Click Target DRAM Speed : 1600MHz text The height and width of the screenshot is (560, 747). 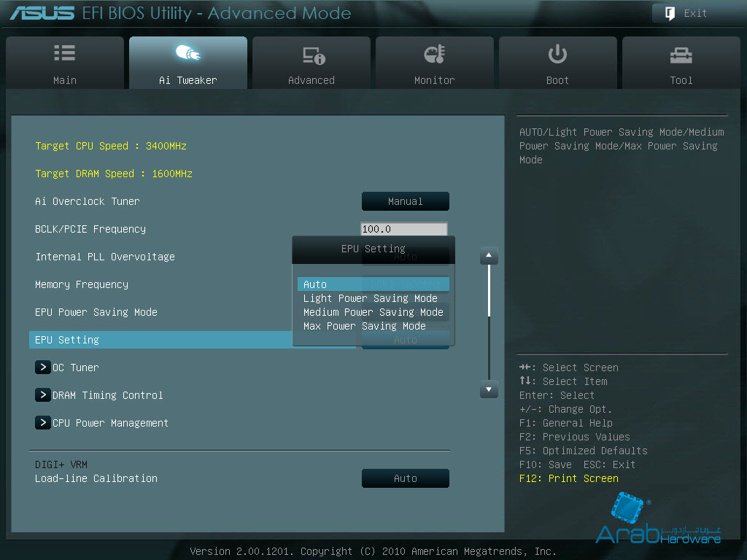113,174
